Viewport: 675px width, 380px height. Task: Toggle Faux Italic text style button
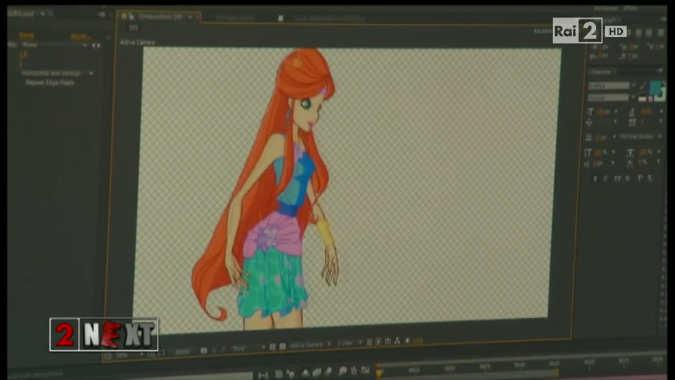pos(605,179)
